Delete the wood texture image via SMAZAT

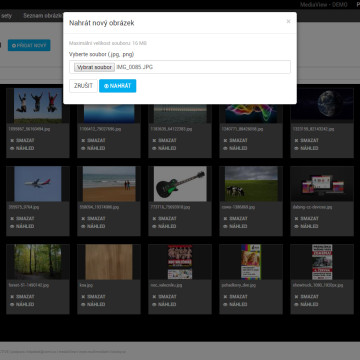93,296
